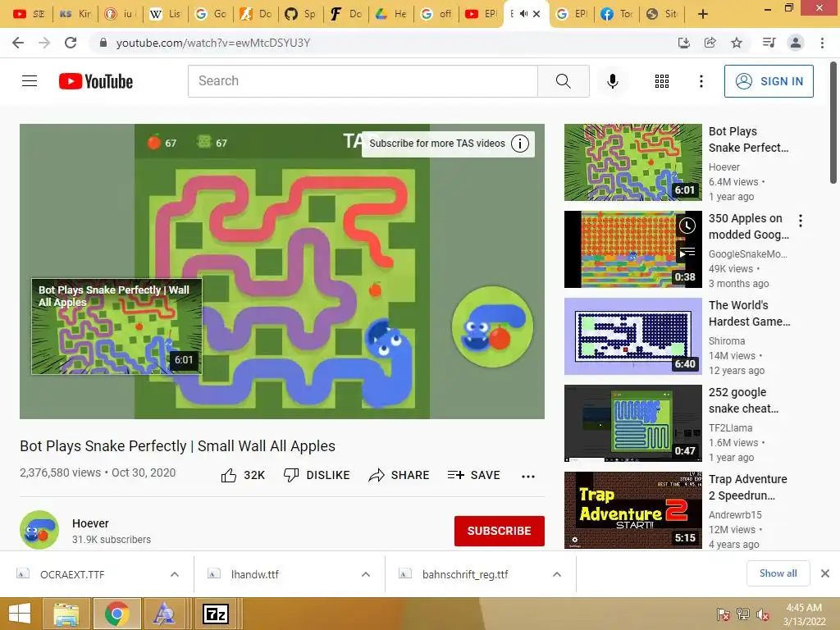Open Trap Adventure 2 Speedrun video

[632, 510]
